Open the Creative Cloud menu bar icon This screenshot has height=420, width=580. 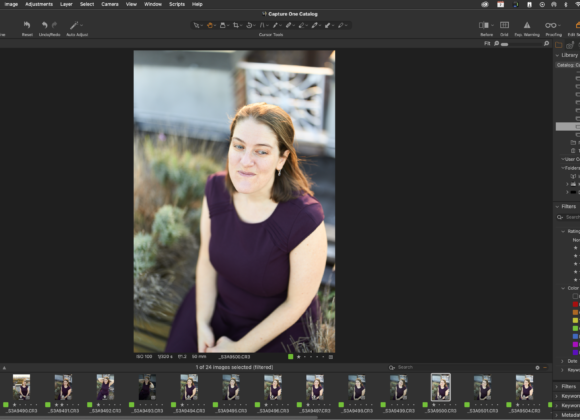tap(485, 4)
